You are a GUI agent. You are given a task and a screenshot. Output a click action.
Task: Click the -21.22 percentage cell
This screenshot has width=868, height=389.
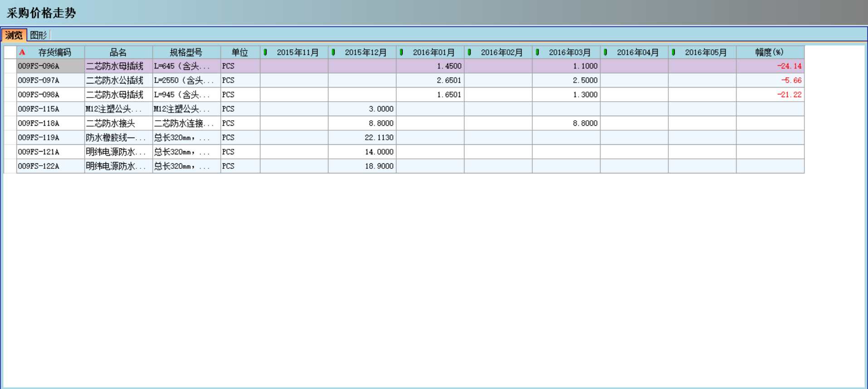(770, 94)
